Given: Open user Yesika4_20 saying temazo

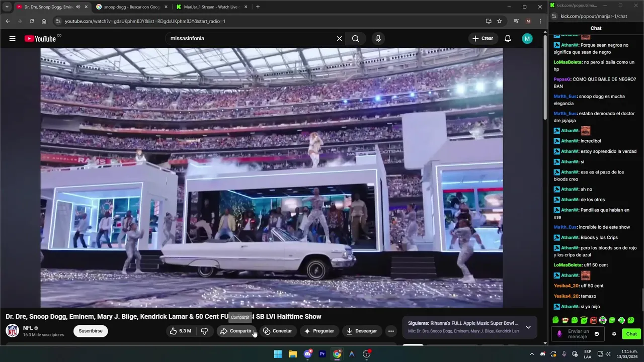Looking at the screenshot, I should point(567,296).
